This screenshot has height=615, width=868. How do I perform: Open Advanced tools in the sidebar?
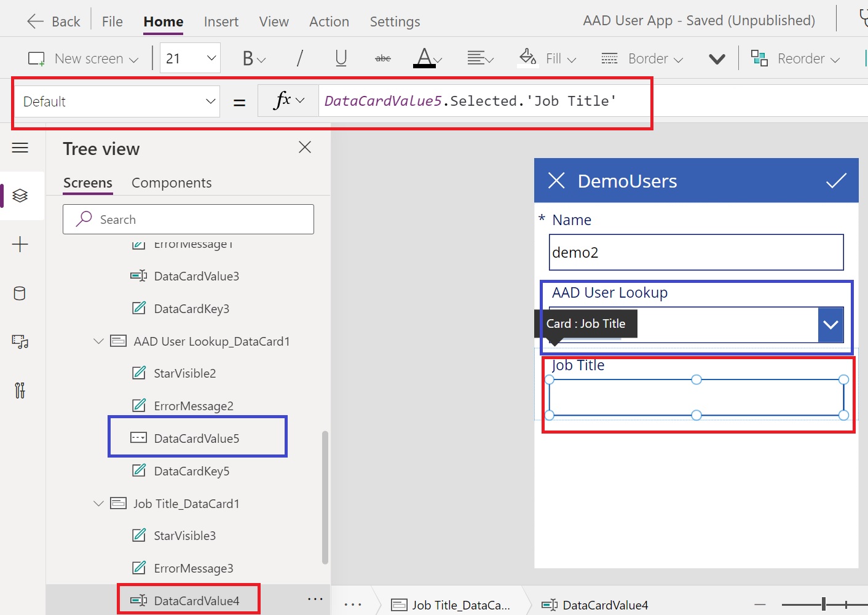[x=20, y=391]
